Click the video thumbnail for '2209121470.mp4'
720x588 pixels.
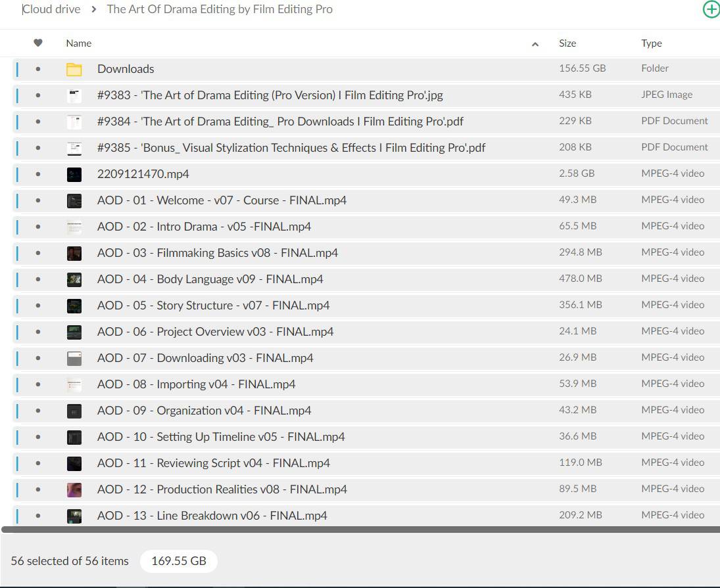coord(74,173)
